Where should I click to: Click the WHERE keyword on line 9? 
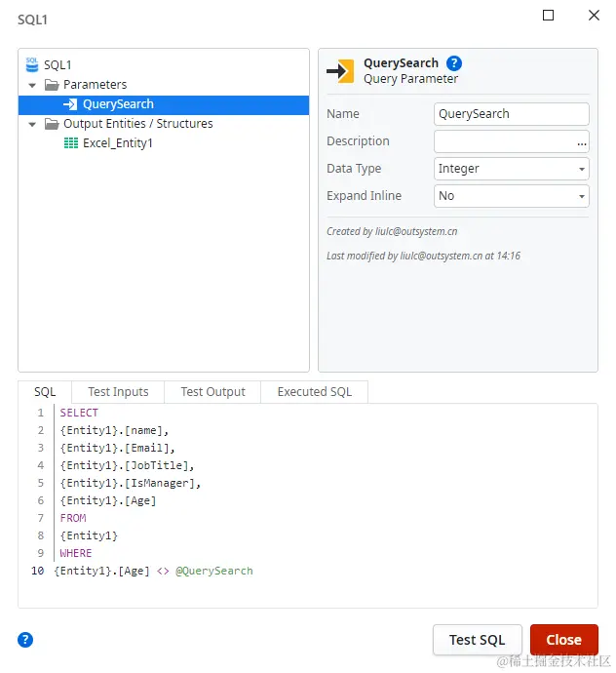point(75,553)
